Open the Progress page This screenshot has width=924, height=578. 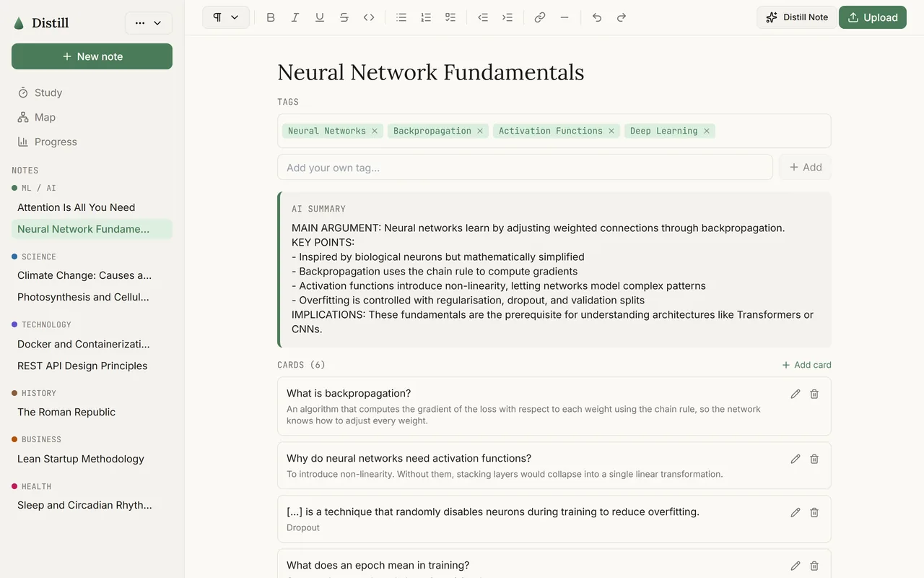pyautogui.click(x=92, y=142)
